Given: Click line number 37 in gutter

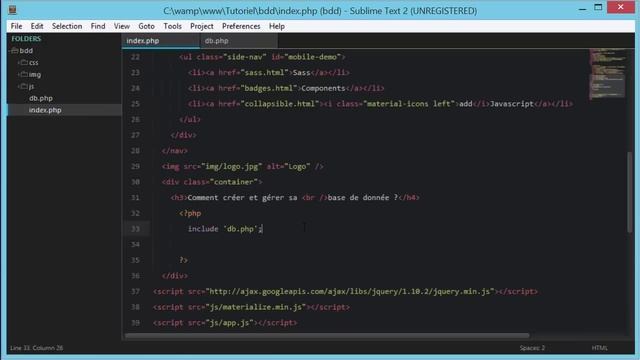Looking at the screenshot, I should [x=135, y=291].
